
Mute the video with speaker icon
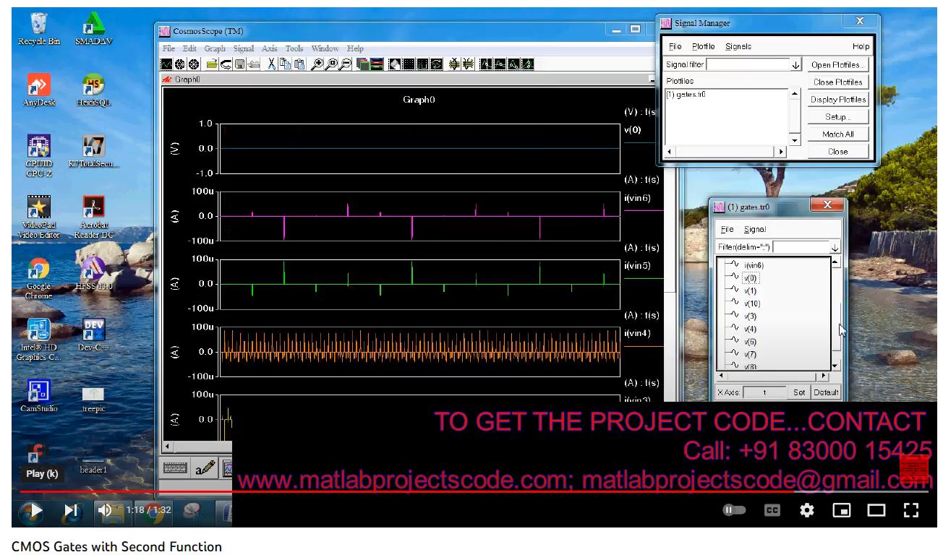tap(105, 510)
